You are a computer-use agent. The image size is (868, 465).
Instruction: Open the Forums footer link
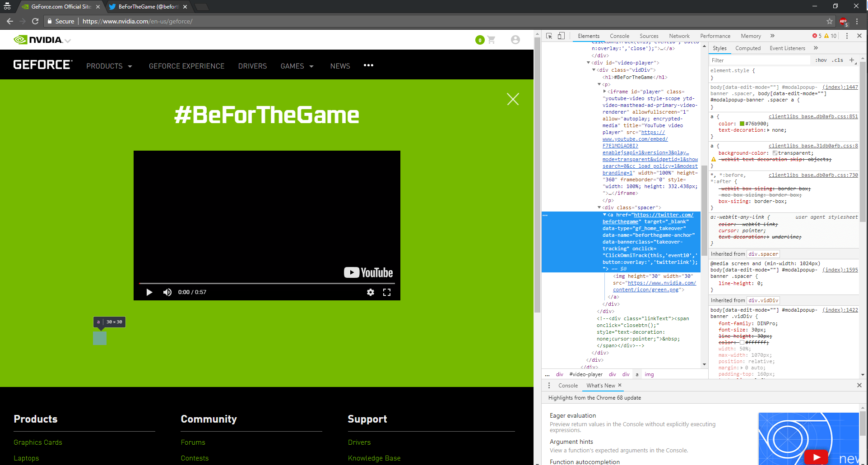point(193,442)
